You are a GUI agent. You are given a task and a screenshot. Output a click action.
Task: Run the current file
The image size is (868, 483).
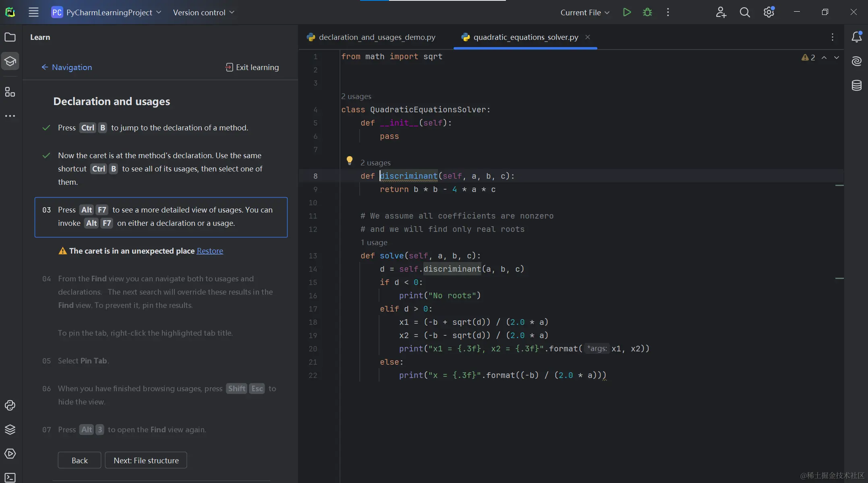[x=627, y=12]
